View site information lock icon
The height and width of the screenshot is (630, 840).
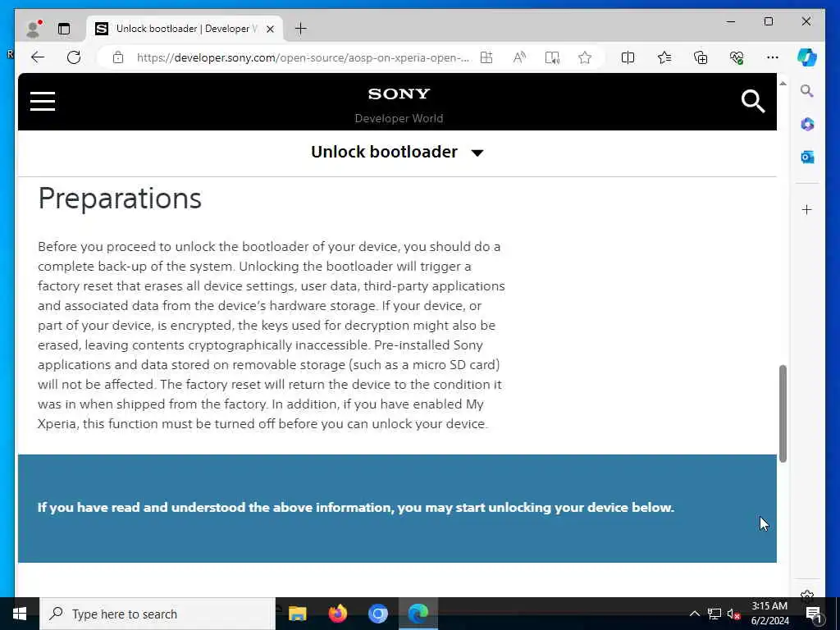click(118, 57)
